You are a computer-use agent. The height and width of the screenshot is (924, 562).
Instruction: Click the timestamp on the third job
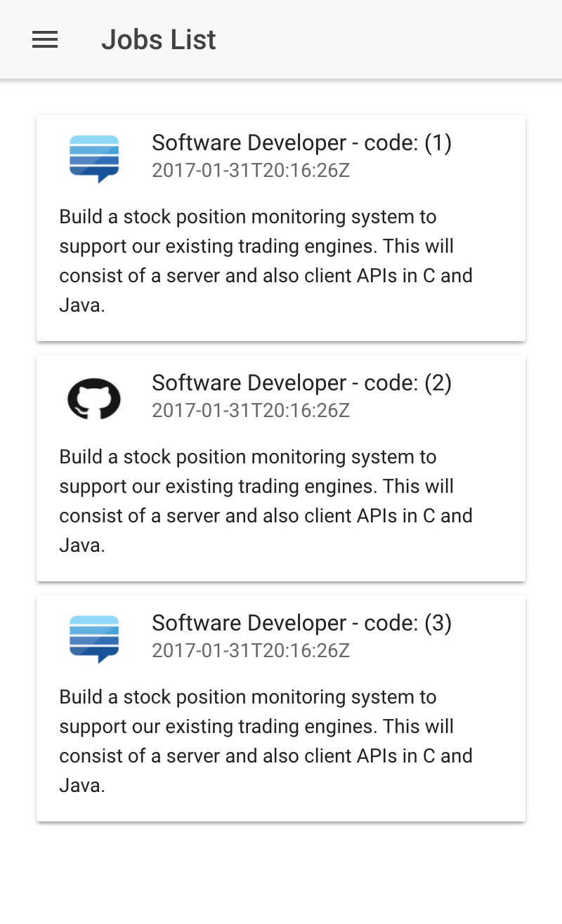pyautogui.click(x=251, y=650)
